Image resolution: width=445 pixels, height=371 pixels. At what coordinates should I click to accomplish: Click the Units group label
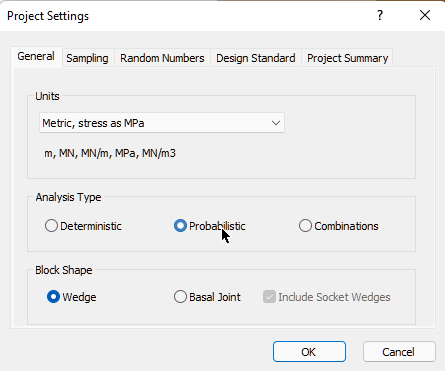(x=47, y=96)
